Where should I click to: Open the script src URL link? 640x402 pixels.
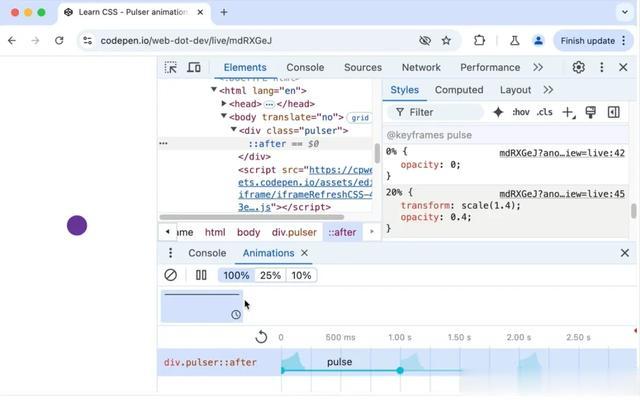click(x=305, y=188)
